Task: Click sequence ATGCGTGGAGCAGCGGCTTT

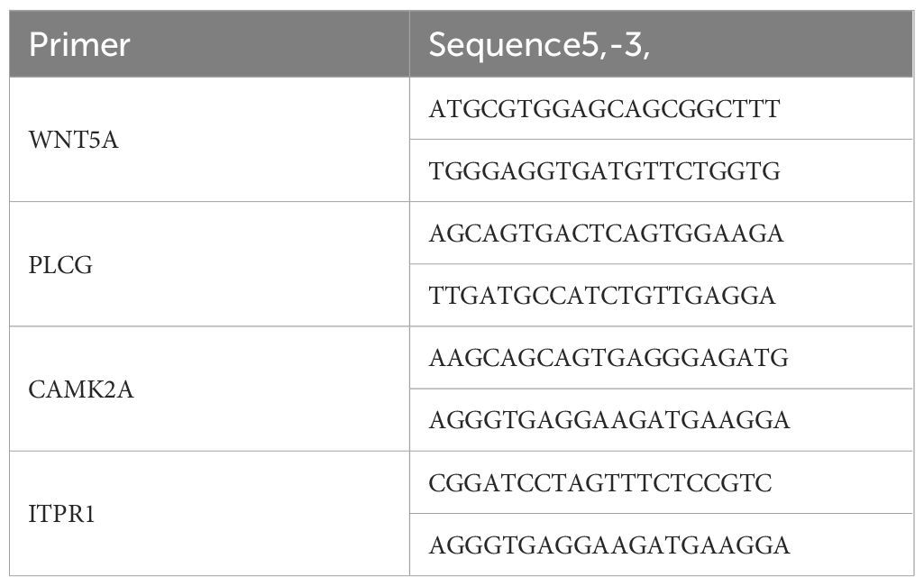Action: (x=604, y=108)
